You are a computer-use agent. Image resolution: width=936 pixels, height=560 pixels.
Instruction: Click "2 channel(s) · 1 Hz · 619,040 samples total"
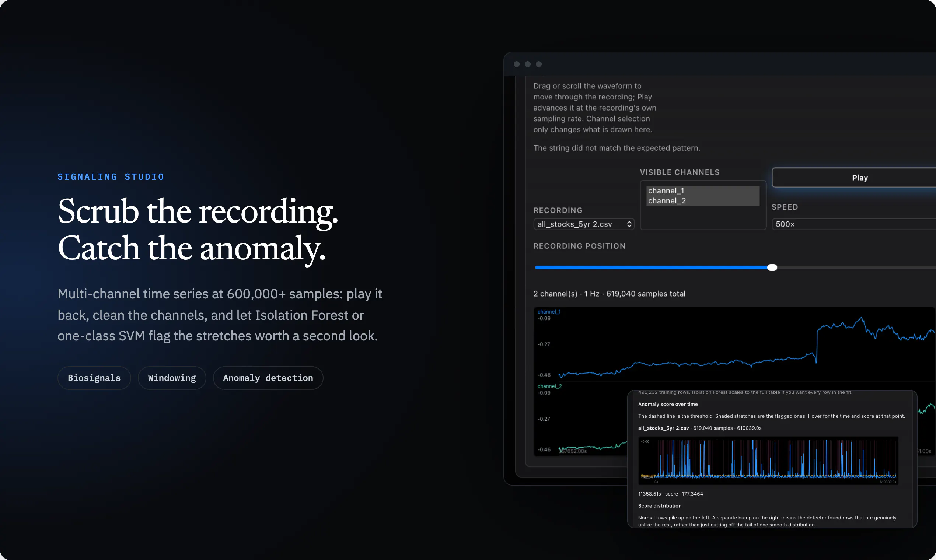tap(610, 294)
